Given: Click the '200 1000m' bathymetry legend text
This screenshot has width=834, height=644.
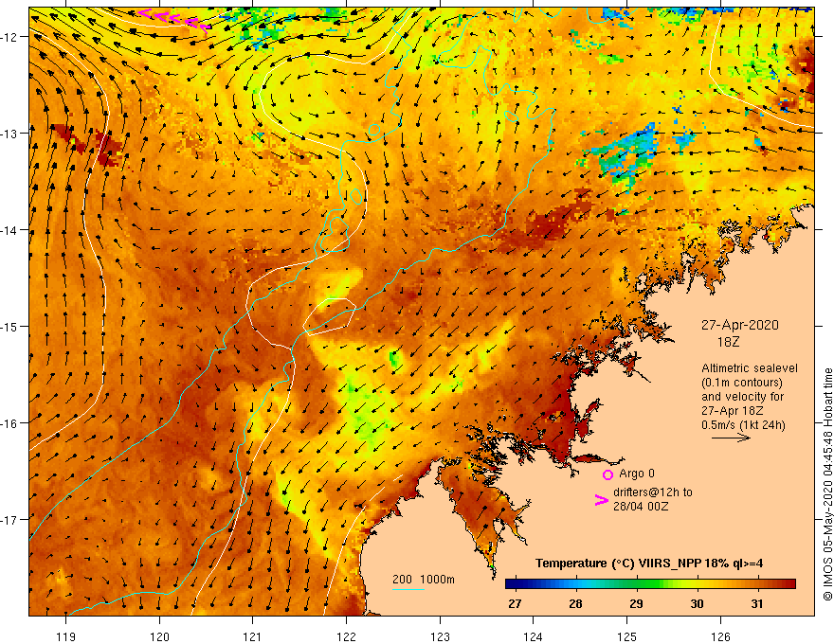Looking at the screenshot, I should coord(424,580).
